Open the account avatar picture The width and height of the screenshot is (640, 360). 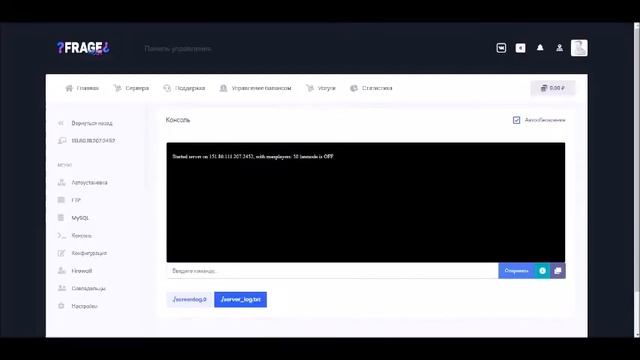tap(579, 48)
